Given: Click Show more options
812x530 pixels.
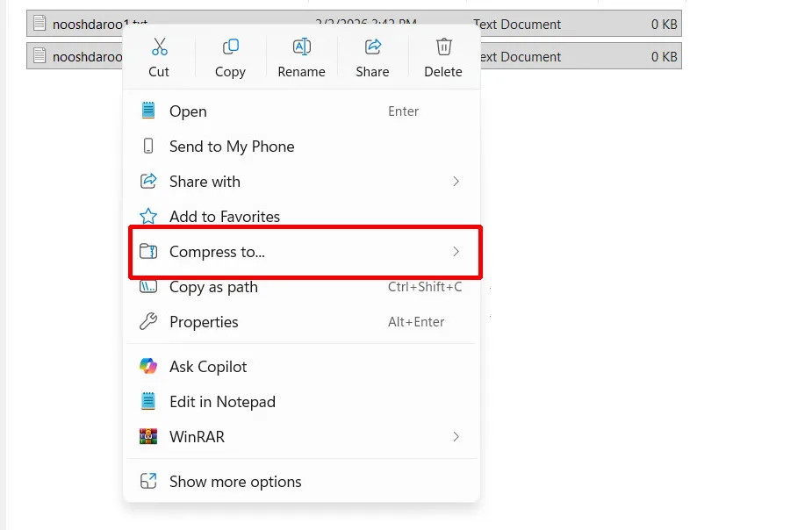Looking at the screenshot, I should pyautogui.click(x=234, y=482).
